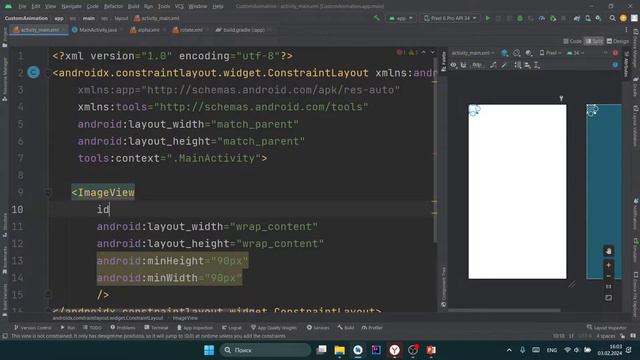The image size is (640, 360).
Task: Open the App Inspection tool window
Action: (x=195, y=328)
